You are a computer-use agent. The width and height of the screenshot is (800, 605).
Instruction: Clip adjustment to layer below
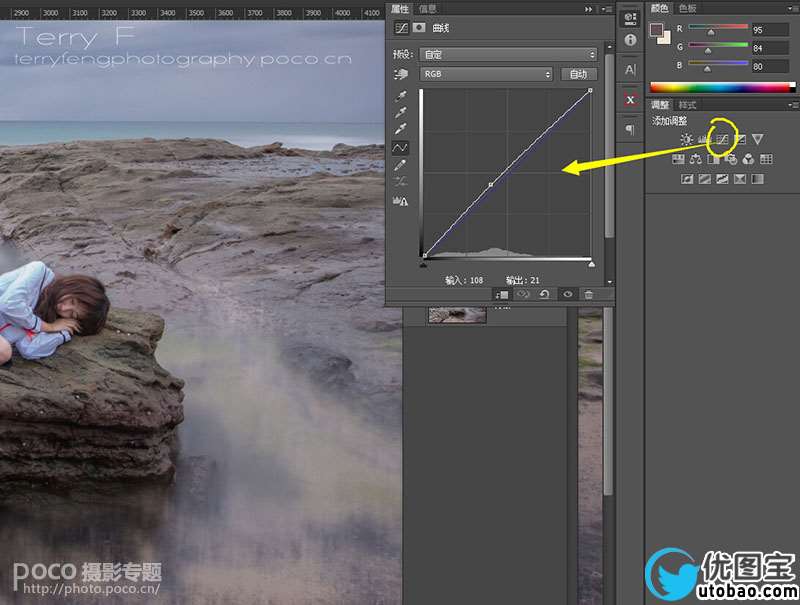(502, 294)
